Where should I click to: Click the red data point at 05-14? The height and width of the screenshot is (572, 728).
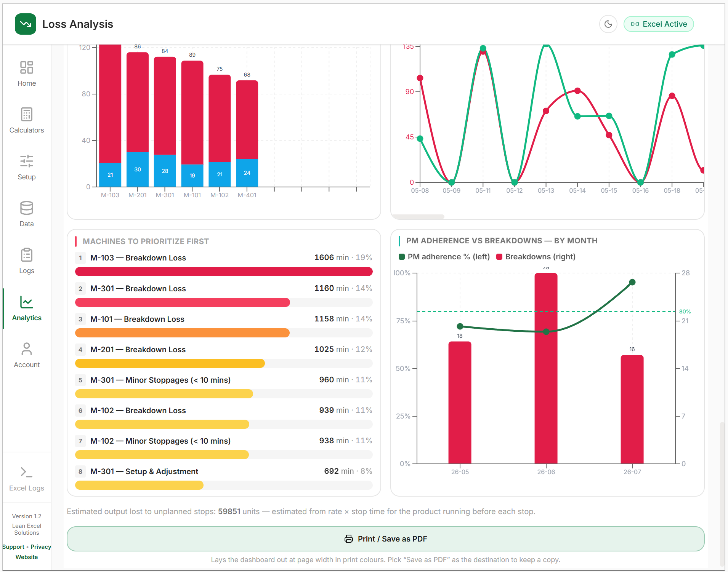click(577, 91)
